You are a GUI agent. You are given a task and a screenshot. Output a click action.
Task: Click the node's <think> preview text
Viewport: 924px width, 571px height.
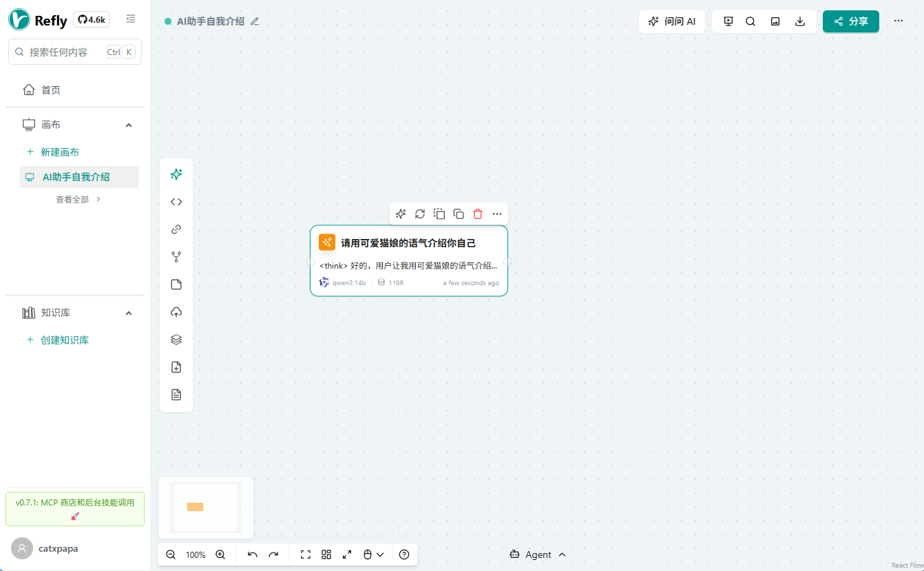tap(408, 265)
